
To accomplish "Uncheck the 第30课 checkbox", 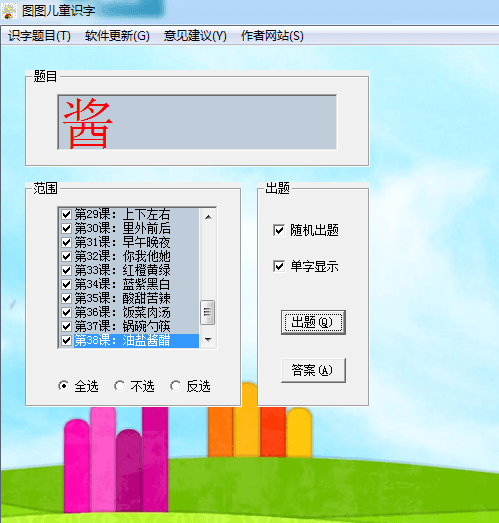I will 66,228.
